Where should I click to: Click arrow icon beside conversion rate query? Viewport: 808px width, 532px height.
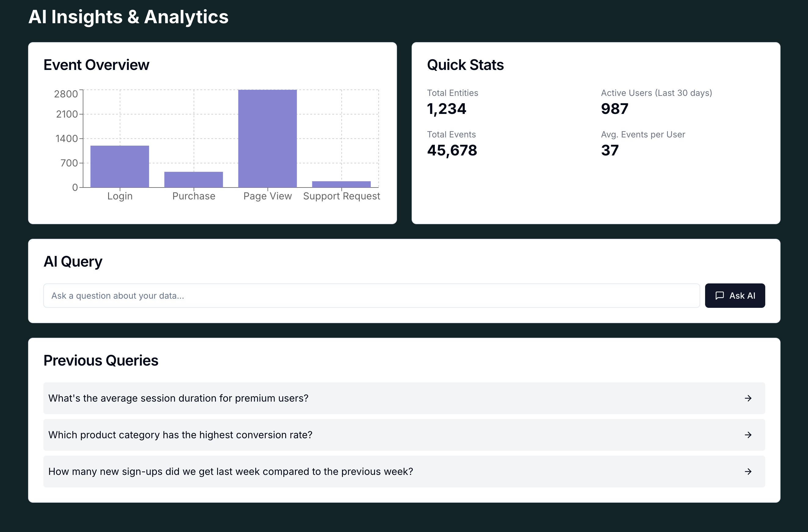pyautogui.click(x=748, y=435)
